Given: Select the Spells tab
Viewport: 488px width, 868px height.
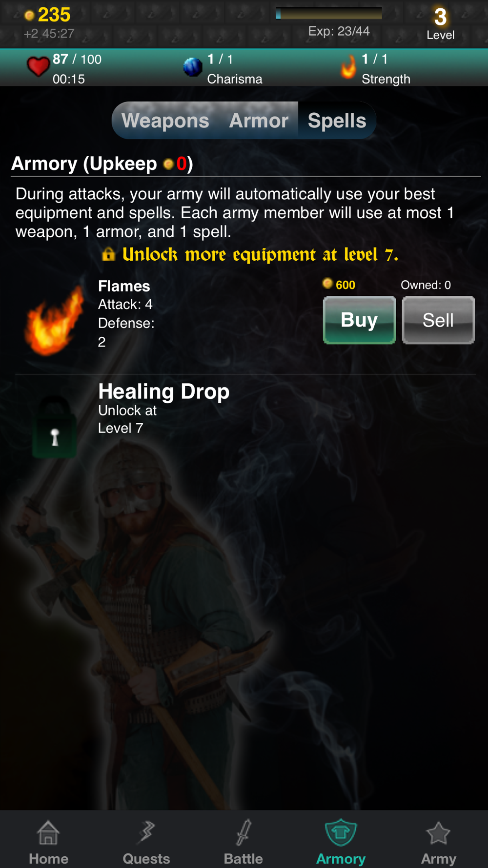Looking at the screenshot, I should [x=337, y=121].
